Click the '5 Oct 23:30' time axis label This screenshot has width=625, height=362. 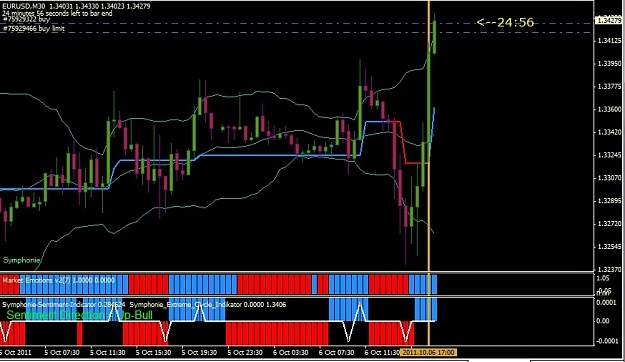click(x=245, y=353)
